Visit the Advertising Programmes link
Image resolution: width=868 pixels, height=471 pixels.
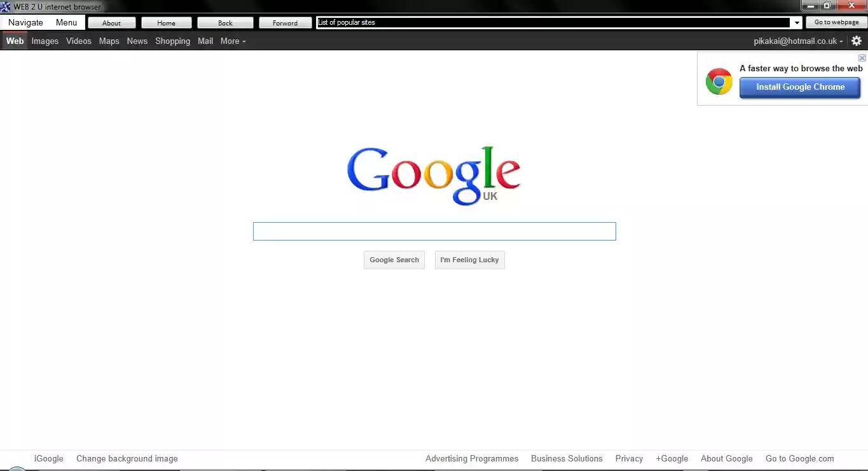tap(472, 458)
